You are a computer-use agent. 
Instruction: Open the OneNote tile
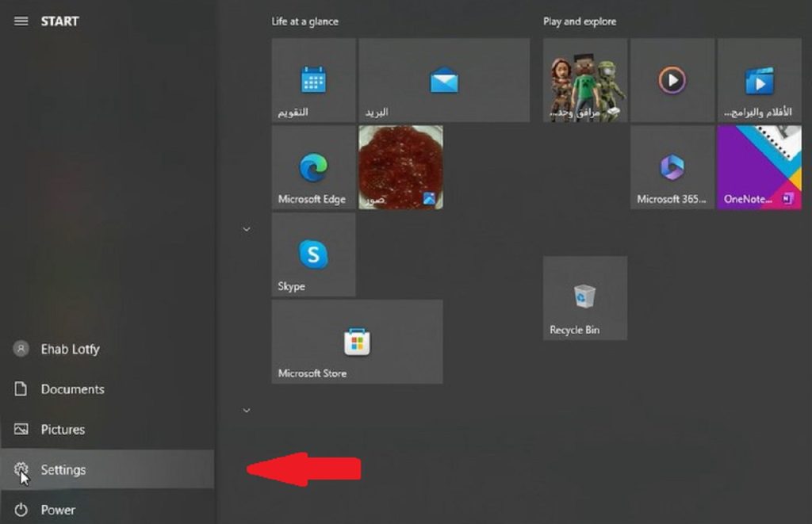pos(759,167)
